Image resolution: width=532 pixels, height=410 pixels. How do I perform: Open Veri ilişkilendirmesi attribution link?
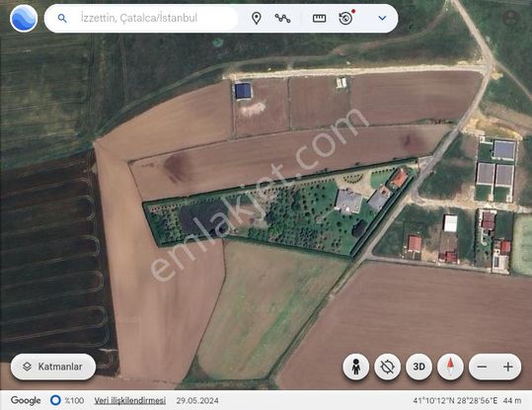tap(130, 401)
